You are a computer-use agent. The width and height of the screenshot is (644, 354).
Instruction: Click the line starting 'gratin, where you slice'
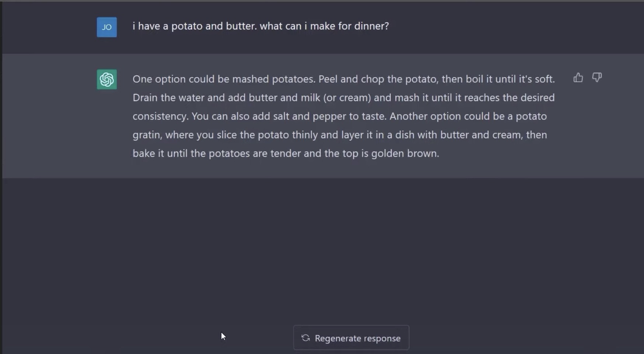coord(340,135)
